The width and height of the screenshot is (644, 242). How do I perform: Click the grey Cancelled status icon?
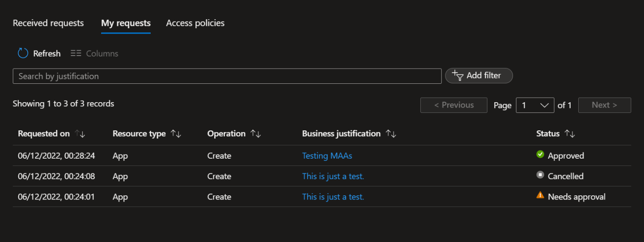point(540,175)
